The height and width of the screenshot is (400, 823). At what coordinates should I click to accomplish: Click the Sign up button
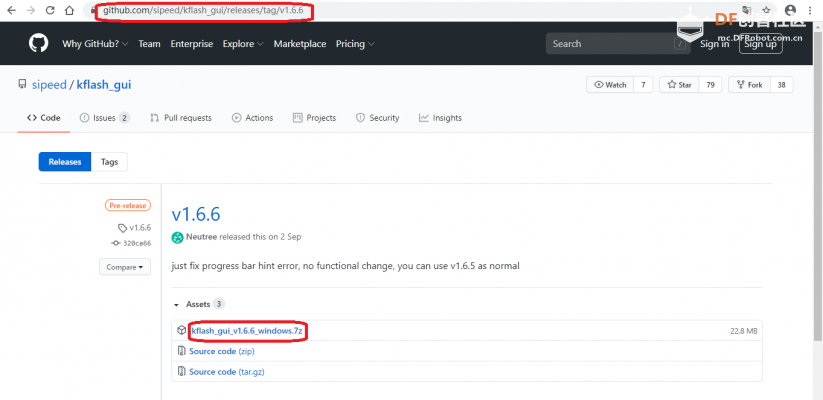761,44
